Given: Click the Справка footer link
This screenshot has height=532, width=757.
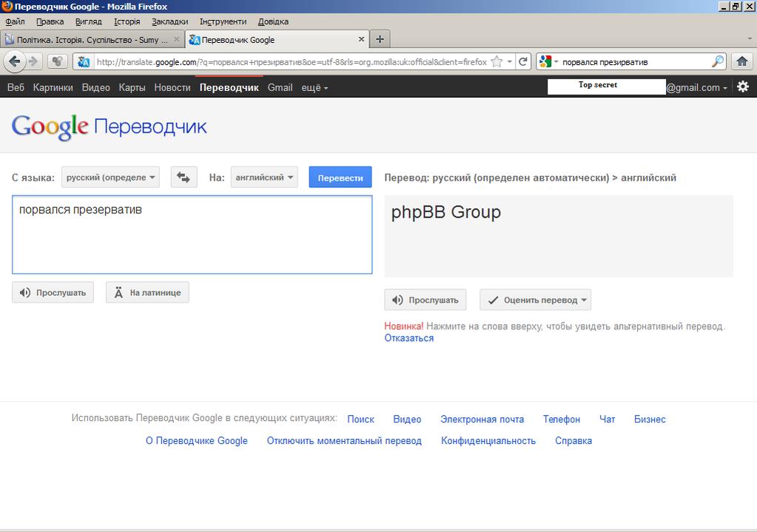Looking at the screenshot, I should 573,440.
